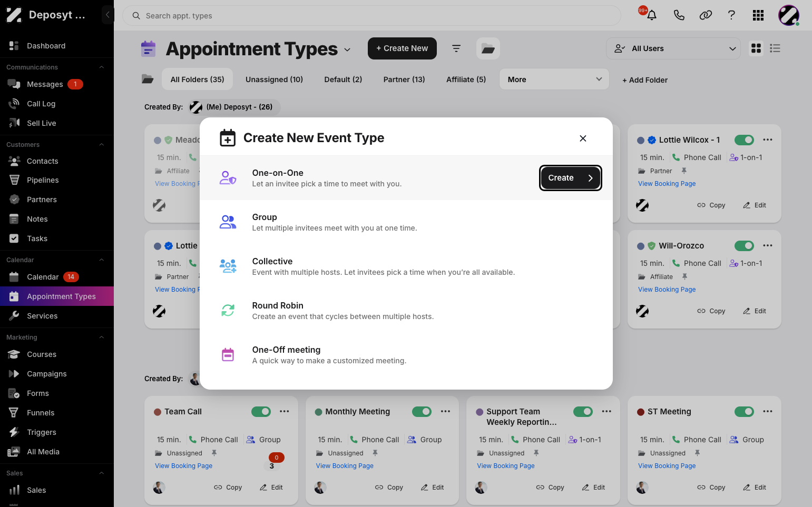Click Create for One-on-One event

click(x=571, y=178)
